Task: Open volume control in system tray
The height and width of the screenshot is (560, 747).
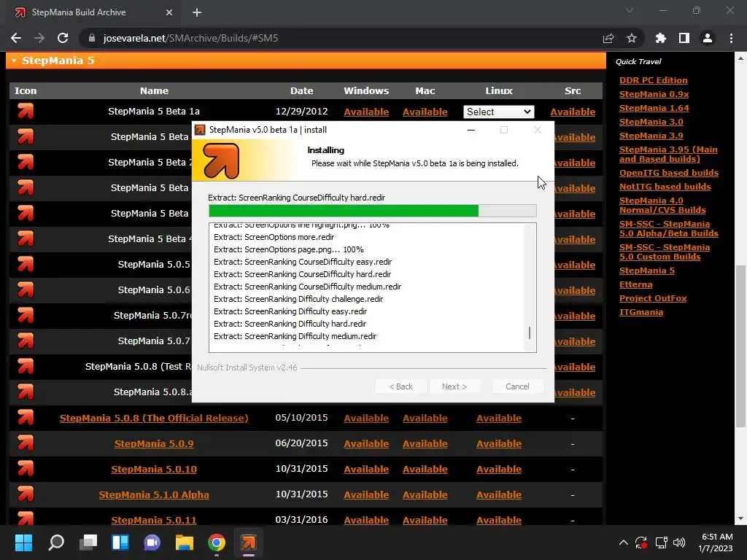Action: [x=679, y=542]
